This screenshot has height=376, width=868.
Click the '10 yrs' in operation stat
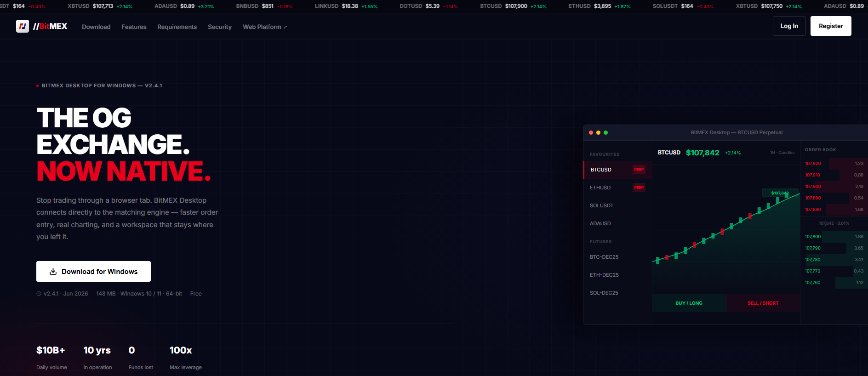coord(97,350)
